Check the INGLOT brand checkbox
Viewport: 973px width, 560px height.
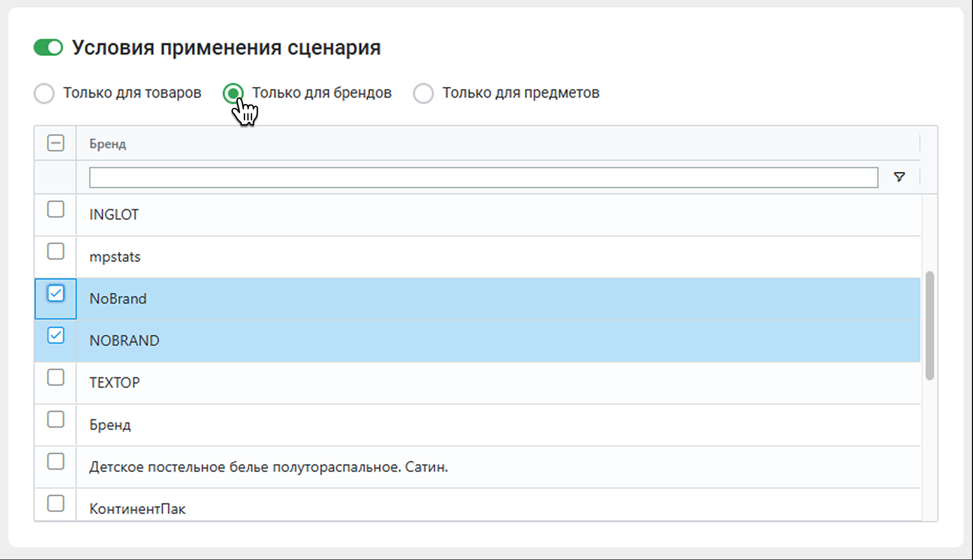coord(56,209)
